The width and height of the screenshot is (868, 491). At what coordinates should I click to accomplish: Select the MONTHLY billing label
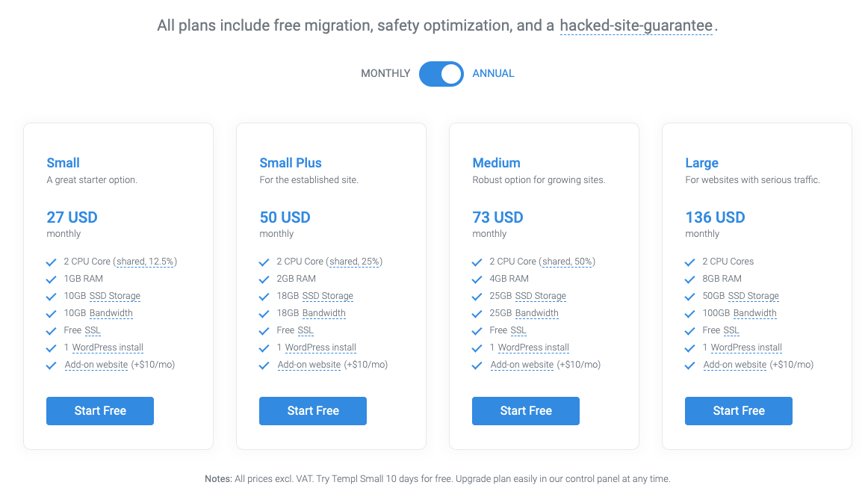pos(385,74)
